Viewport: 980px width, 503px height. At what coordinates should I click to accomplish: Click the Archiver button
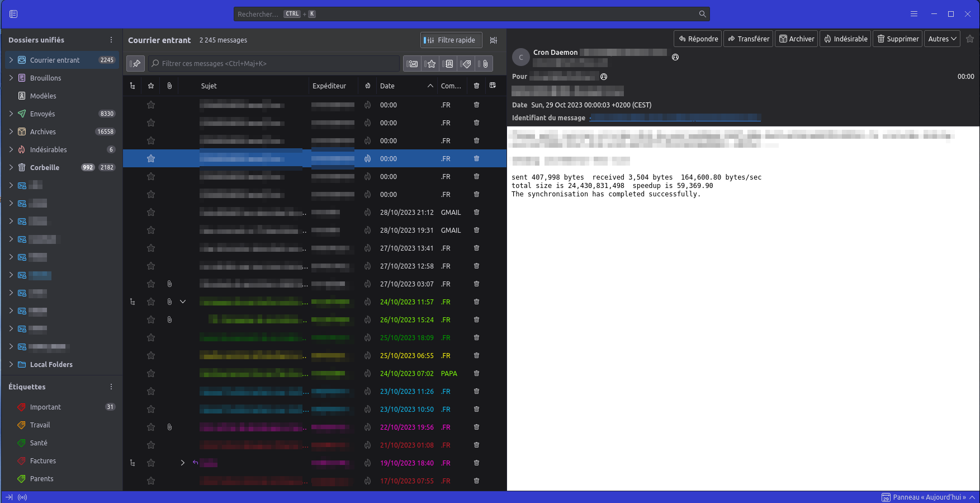[797, 39]
